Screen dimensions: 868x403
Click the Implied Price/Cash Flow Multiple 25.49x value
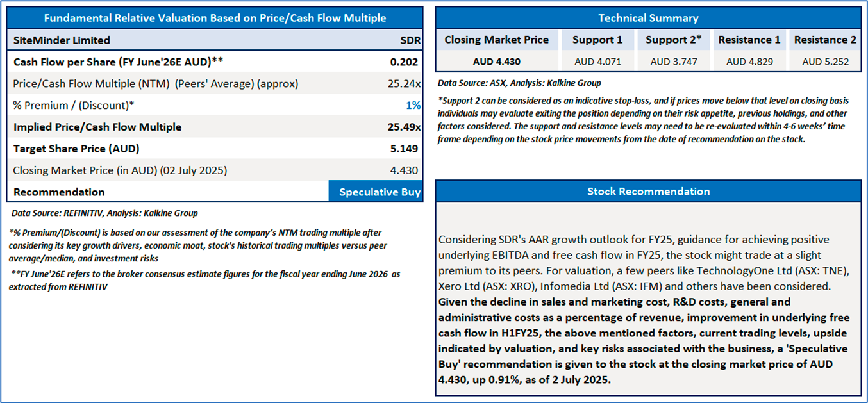click(x=404, y=127)
